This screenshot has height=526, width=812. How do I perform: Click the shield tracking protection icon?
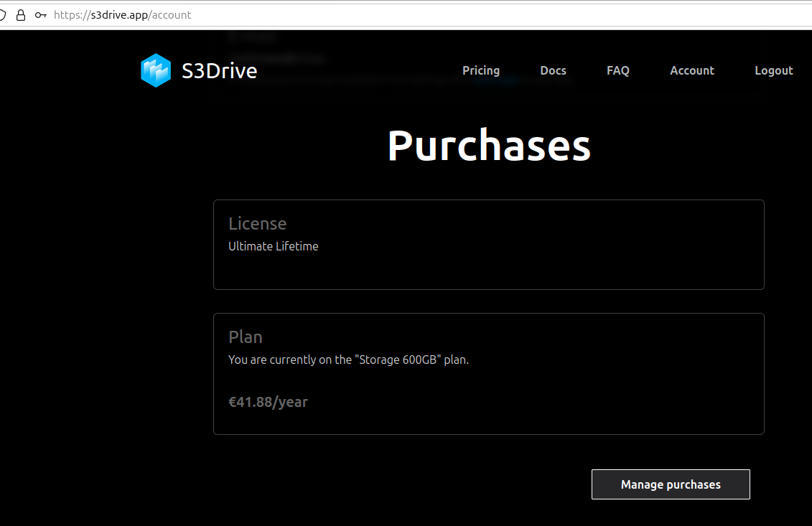coord(1,15)
